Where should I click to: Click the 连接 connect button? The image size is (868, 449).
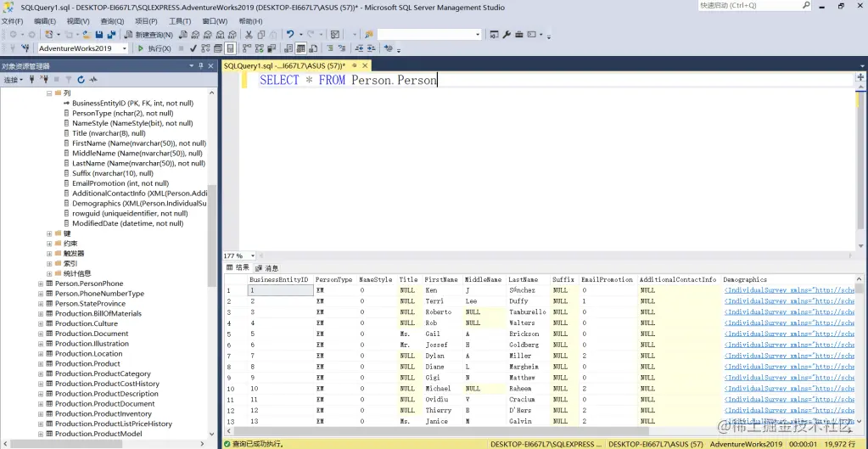click(14, 80)
